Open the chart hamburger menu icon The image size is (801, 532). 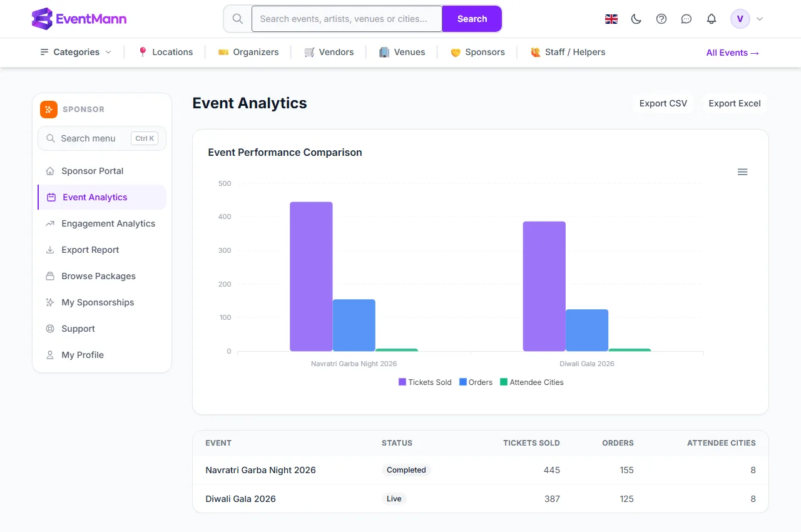point(742,171)
